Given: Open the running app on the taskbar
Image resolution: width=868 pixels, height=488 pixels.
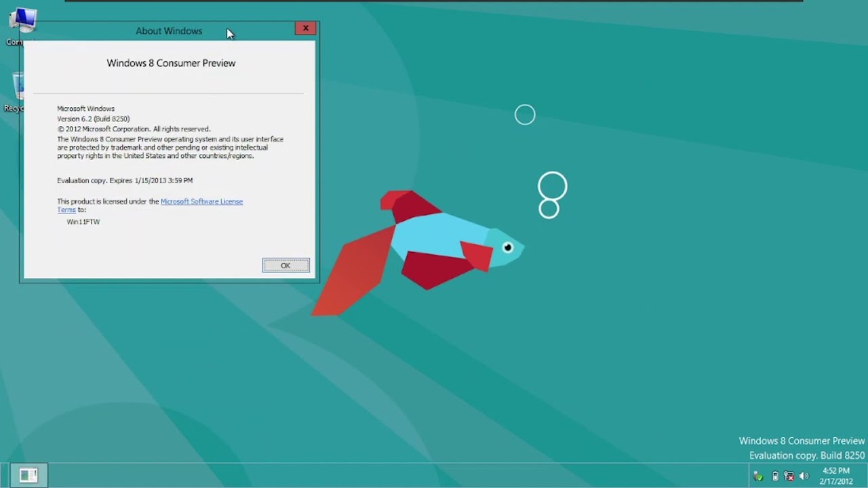Looking at the screenshot, I should point(28,475).
